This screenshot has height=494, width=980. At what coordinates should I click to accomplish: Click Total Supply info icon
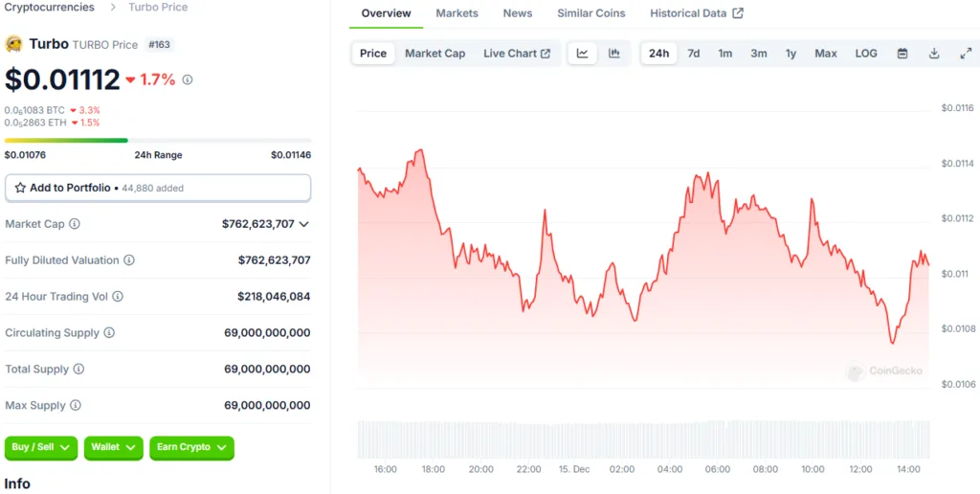(78, 369)
